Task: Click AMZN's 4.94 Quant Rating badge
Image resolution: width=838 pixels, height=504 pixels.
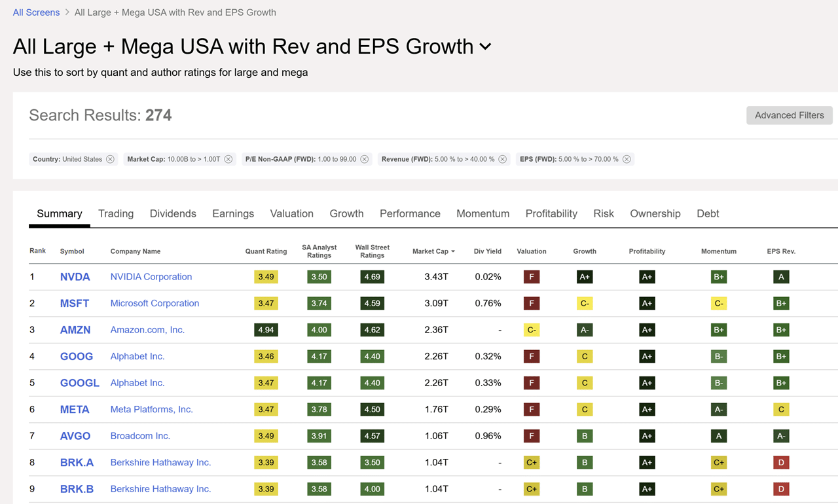Action: point(266,330)
